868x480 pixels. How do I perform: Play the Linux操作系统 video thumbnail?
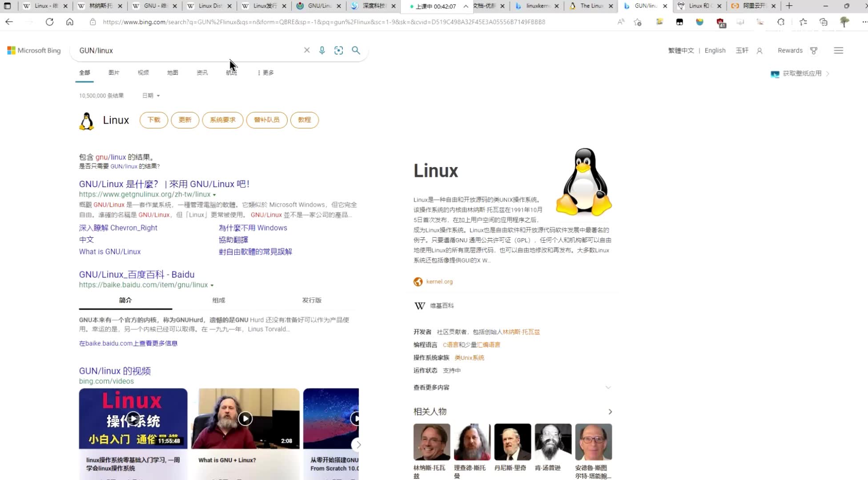(133, 418)
